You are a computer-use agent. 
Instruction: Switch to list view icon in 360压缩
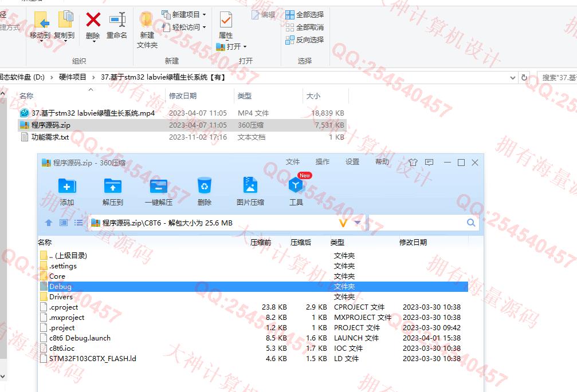pos(78,223)
